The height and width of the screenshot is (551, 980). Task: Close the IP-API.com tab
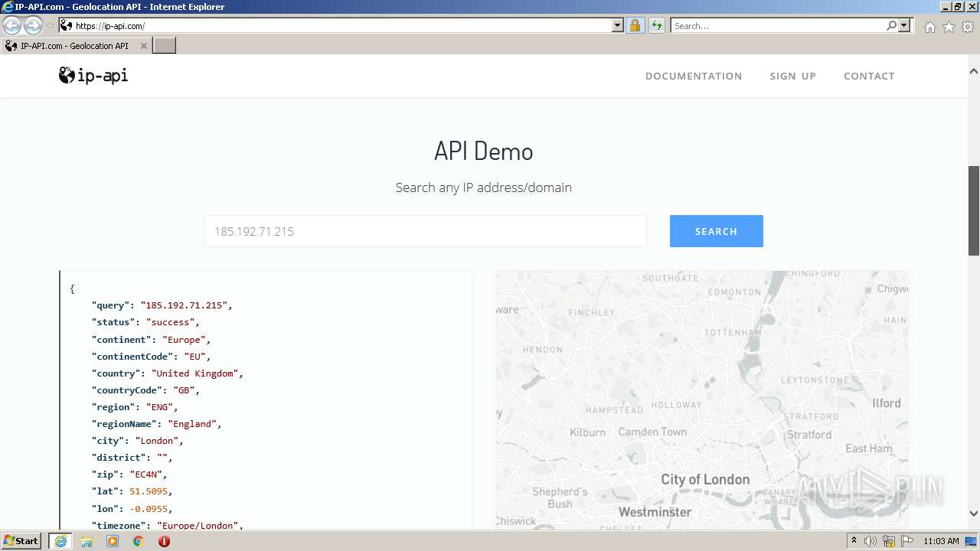(144, 46)
